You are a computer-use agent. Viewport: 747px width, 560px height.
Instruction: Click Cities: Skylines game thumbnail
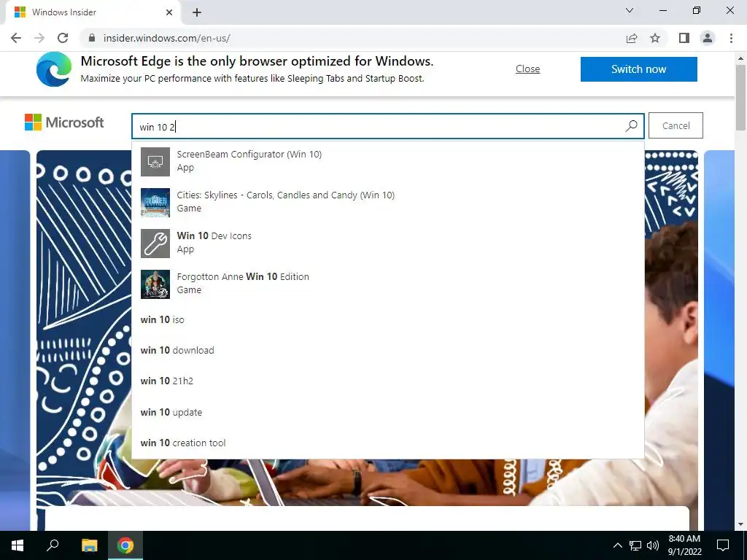tap(155, 203)
